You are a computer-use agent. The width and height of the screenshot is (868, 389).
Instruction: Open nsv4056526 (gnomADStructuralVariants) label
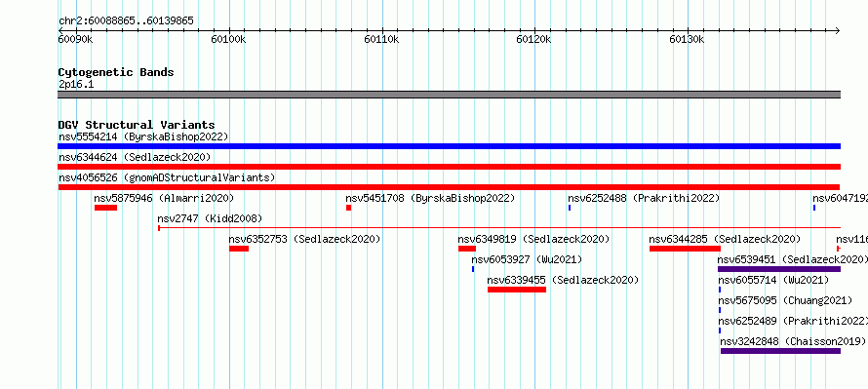point(167,177)
